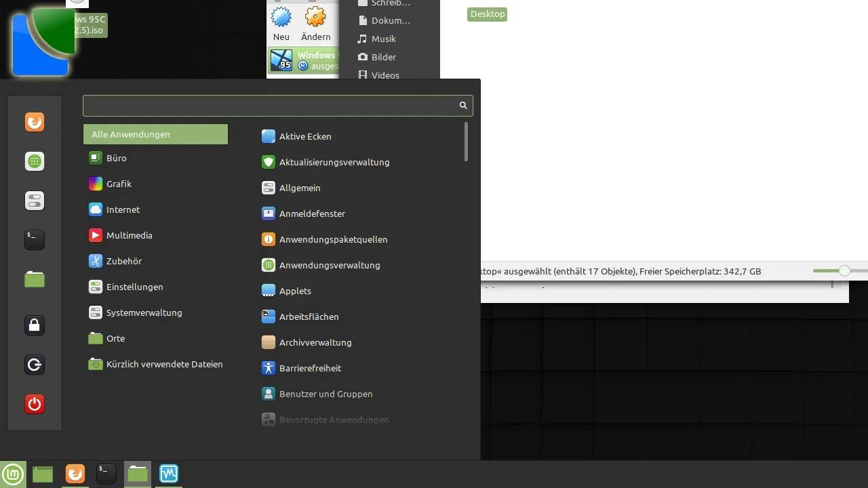Open the Linux Mint menu button
868x488 pixels.
[x=13, y=474]
